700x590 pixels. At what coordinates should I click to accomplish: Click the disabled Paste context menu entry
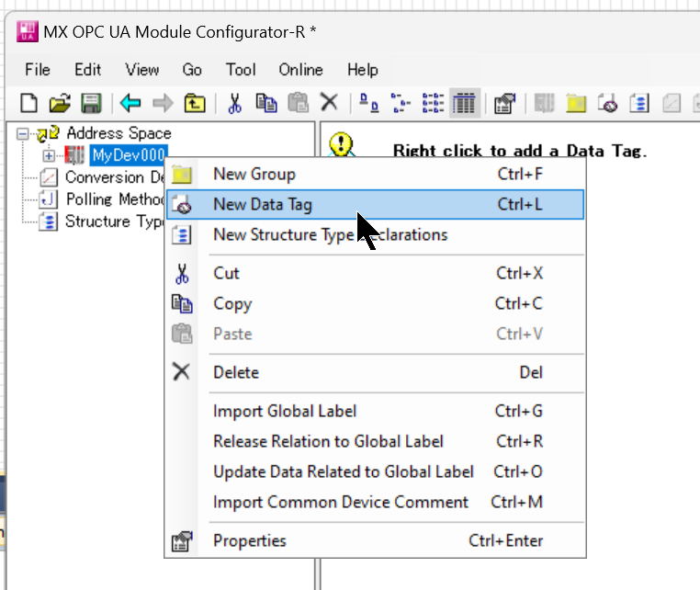point(376,335)
